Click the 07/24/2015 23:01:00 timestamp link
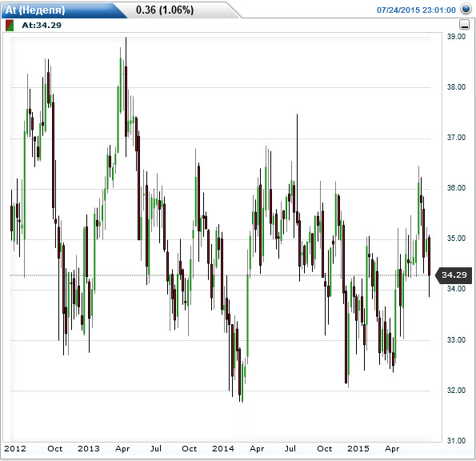The height and width of the screenshot is (461, 476). [x=416, y=10]
